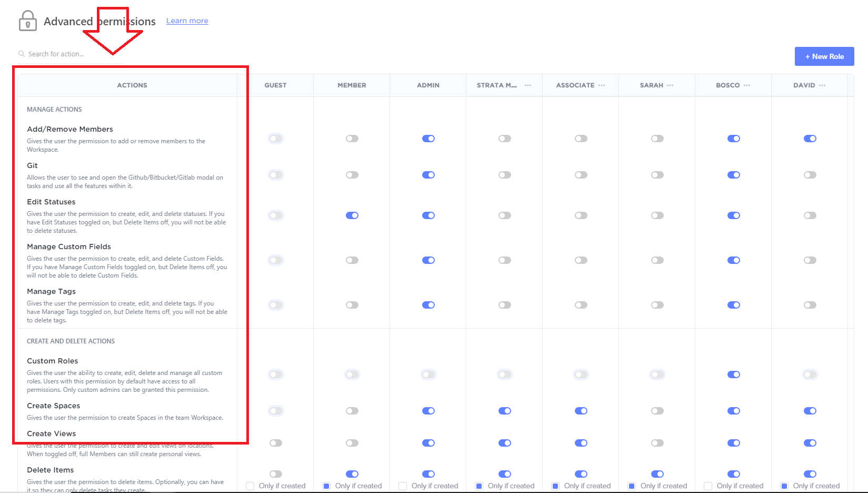Open the options menu for the SARAH role

tap(671, 85)
